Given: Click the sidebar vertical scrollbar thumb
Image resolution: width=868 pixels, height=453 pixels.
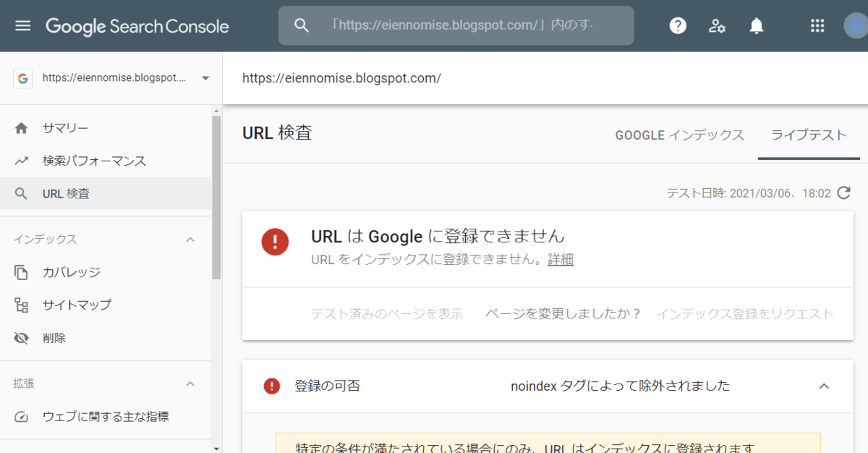Looking at the screenshot, I should point(216,197).
